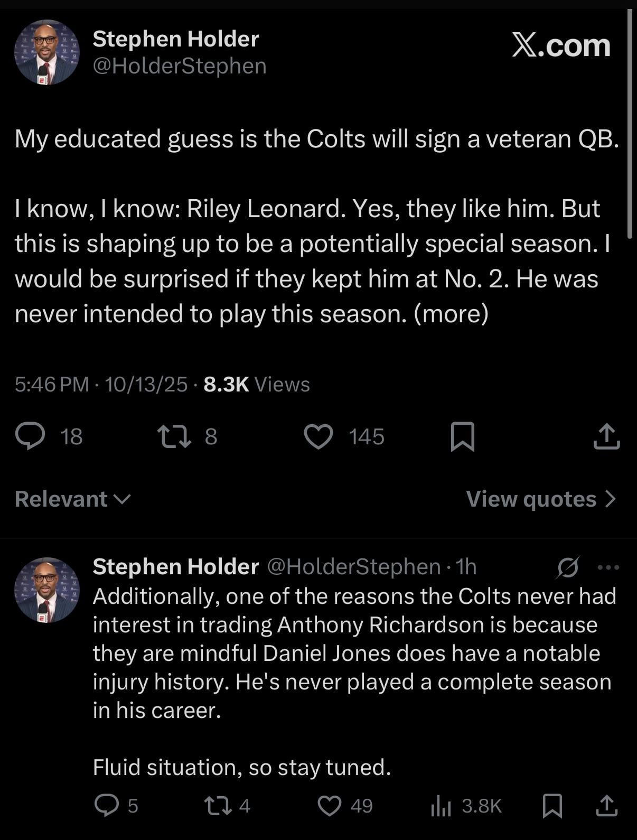Open View quotes link
This screenshot has width=637, height=840.
tap(541, 499)
